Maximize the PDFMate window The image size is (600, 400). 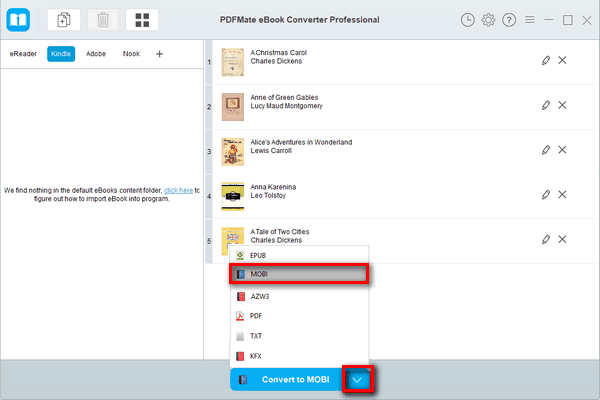pos(568,20)
